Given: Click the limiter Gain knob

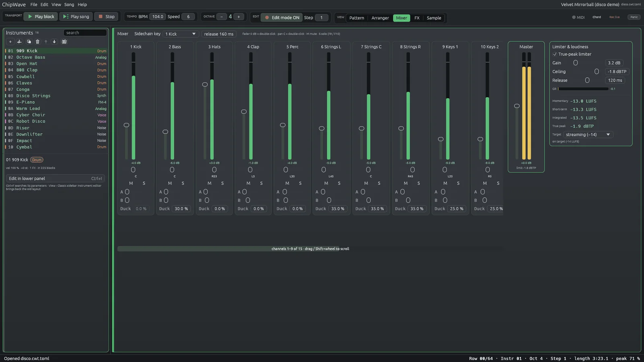Looking at the screenshot, I should 576,63.
